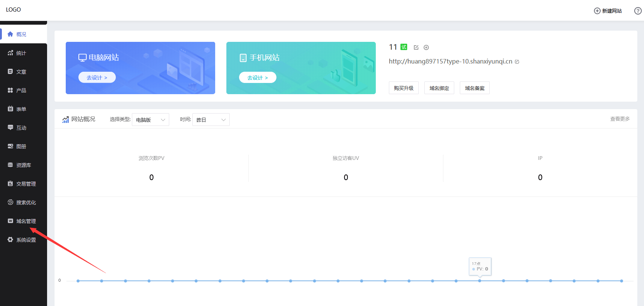This screenshot has height=306, width=644.
Task: Click the monitor icon on 电脑网站 card
Action: tap(83, 58)
